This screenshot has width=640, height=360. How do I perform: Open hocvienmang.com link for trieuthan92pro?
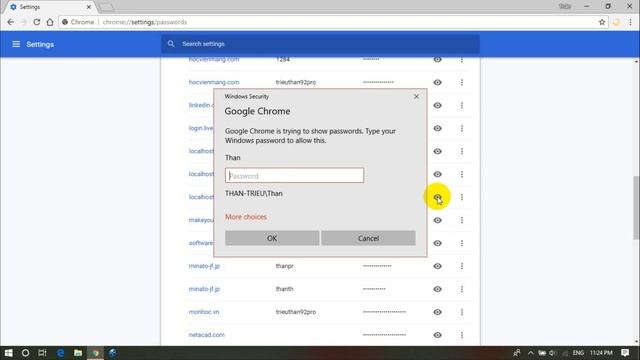214,82
